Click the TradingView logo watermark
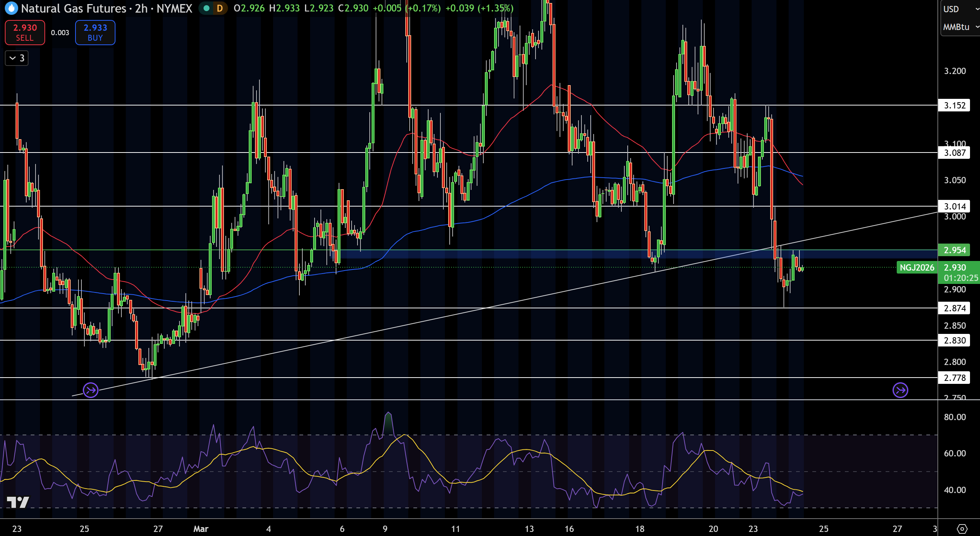Viewport: 980px width, 536px height. click(x=18, y=502)
